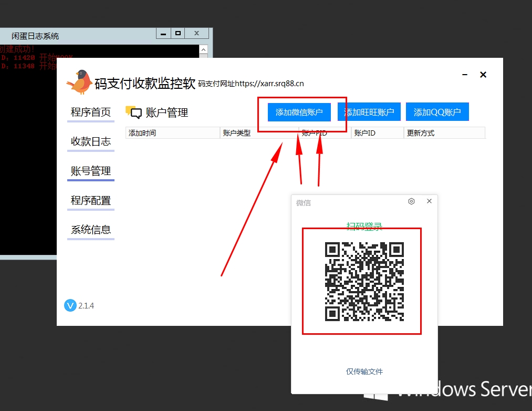The image size is (532, 411).
Task: Show the 系统信息 page
Action: point(91,230)
